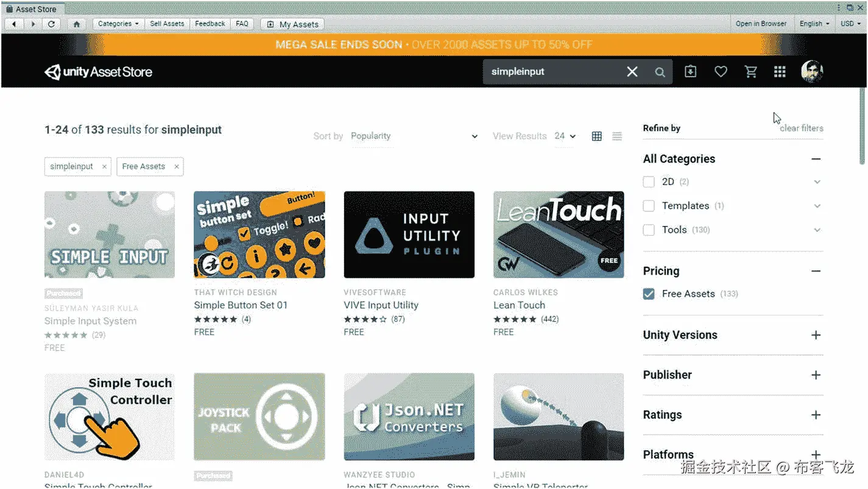The image size is (868, 489).
Task: Click publisher THAT WITCH DESIGN
Action: click(235, 292)
